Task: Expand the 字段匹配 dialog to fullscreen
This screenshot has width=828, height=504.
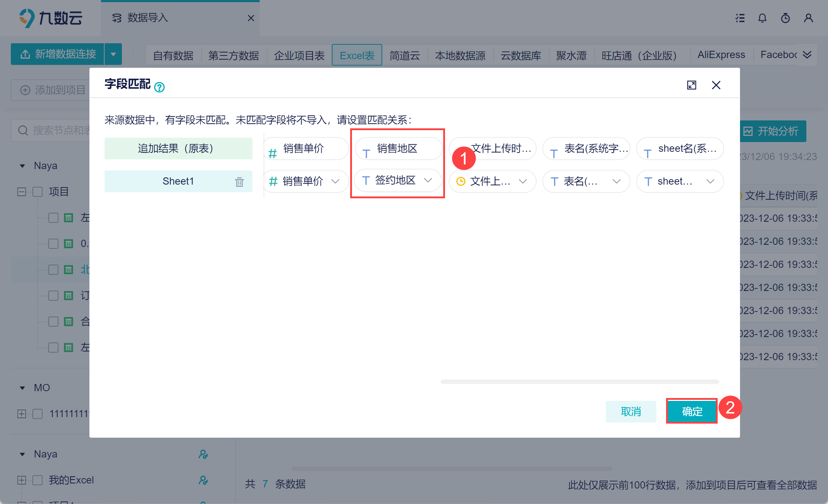Action: [691, 85]
